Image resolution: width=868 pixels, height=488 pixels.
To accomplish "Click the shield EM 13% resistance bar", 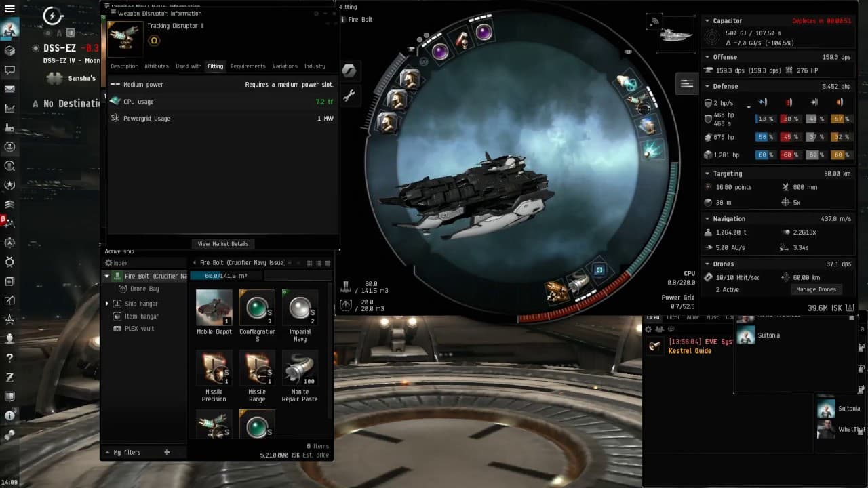I will pos(766,119).
